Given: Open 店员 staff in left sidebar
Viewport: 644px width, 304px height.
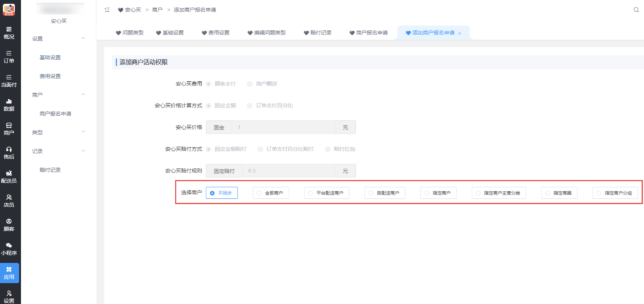Looking at the screenshot, I should [9, 201].
